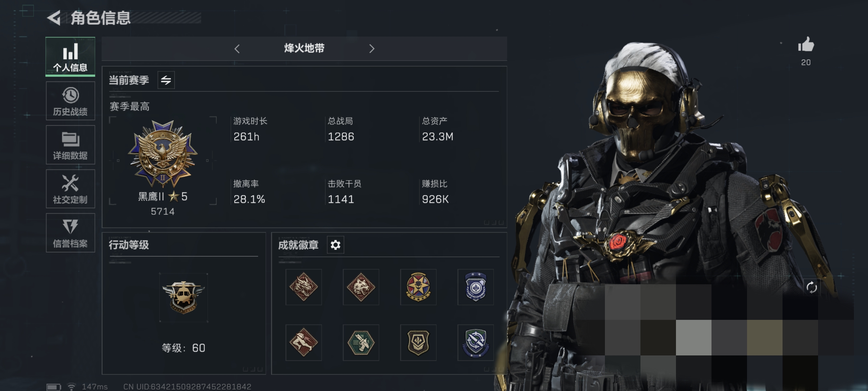868x391 pixels.
Task: Rotate character model with refresh icon
Action: [811, 287]
